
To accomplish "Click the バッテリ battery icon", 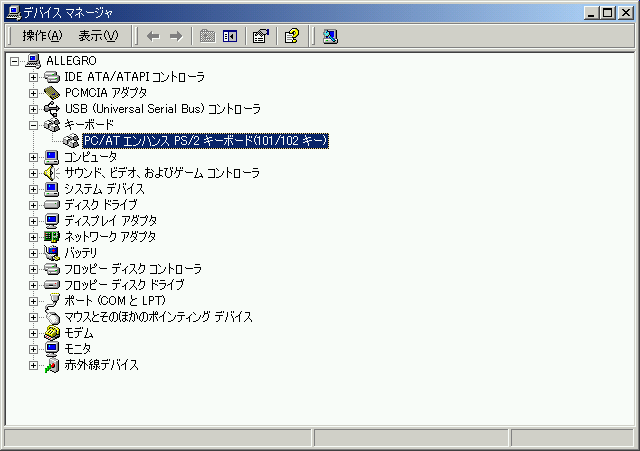I will point(52,253).
